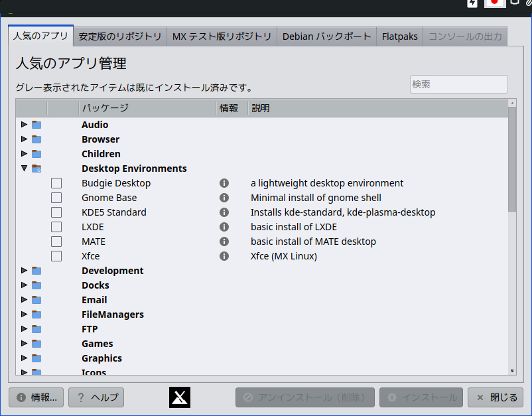This screenshot has height=416, width=532.
Task: Click the Development category folder icon
Action: tap(36, 271)
